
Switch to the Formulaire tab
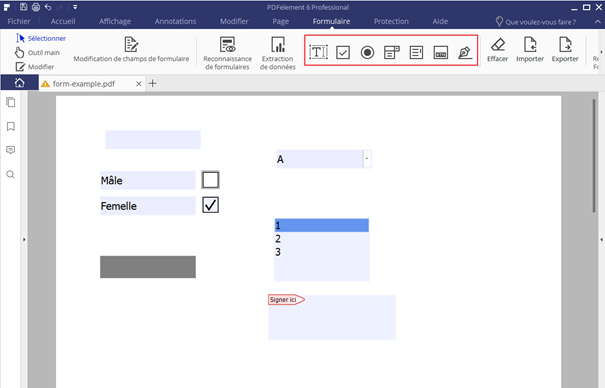click(x=331, y=21)
